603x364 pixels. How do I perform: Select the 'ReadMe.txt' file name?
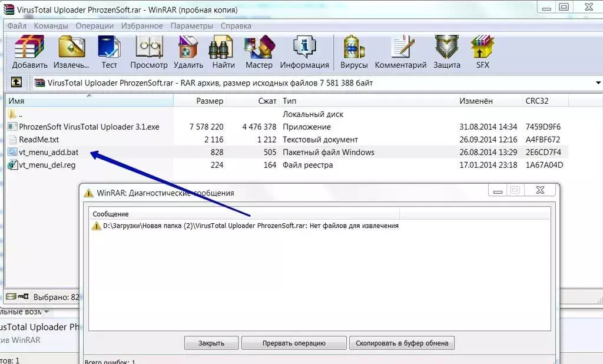(39, 139)
